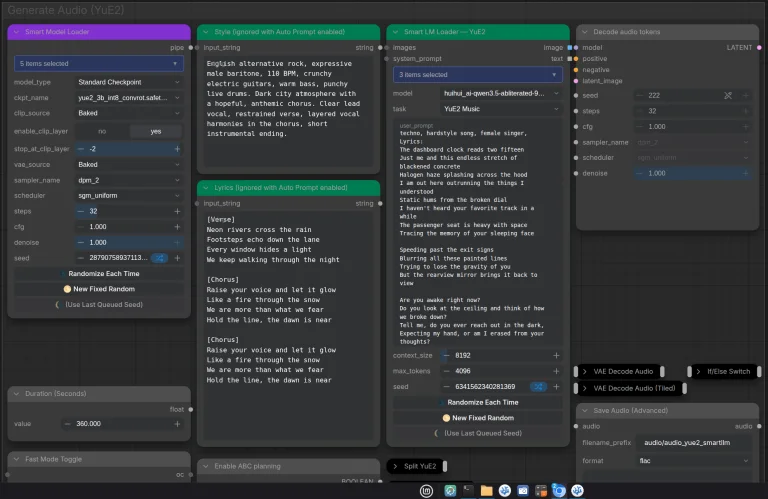Select New Fixed Random in Smart Model Loader
Screen dimensions: 768x499
point(99,289)
